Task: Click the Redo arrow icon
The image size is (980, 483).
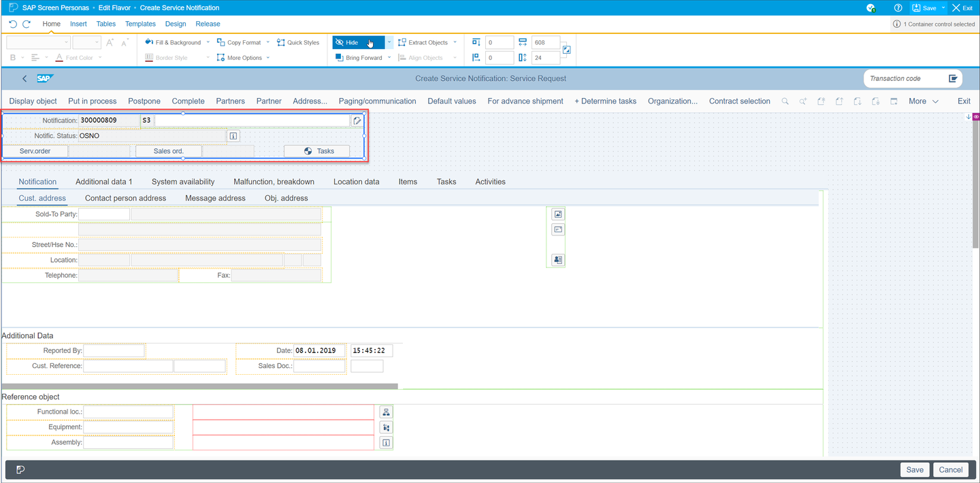Action: [27, 24]
